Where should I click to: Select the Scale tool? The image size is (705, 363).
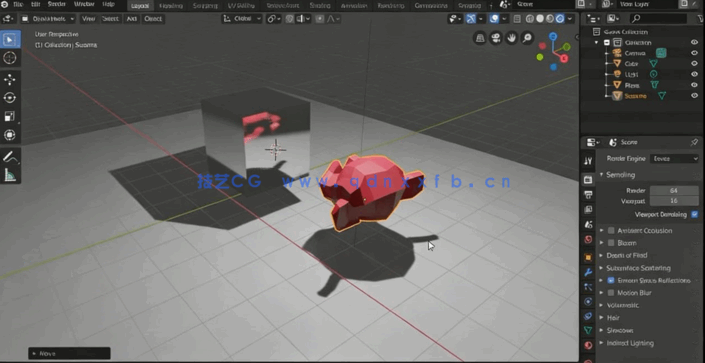point(9,117)
